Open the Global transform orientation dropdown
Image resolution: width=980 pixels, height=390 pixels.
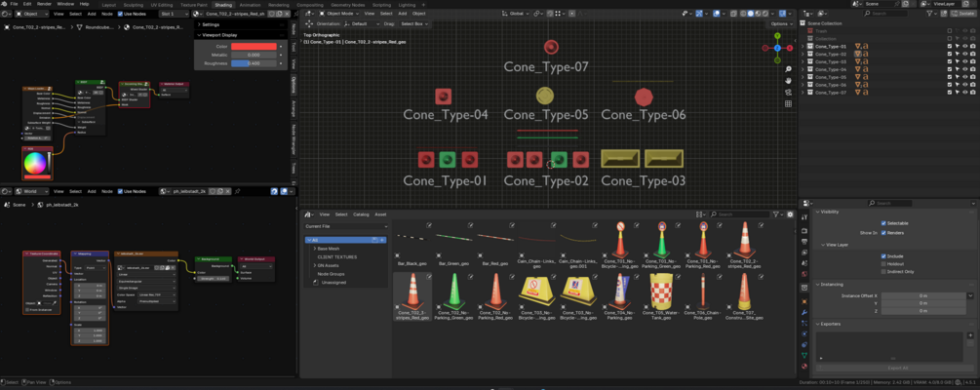[515, 13]
